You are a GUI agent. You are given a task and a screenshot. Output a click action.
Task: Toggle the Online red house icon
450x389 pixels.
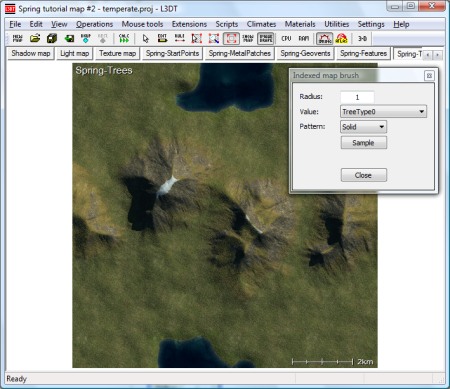tap(324, 39)
